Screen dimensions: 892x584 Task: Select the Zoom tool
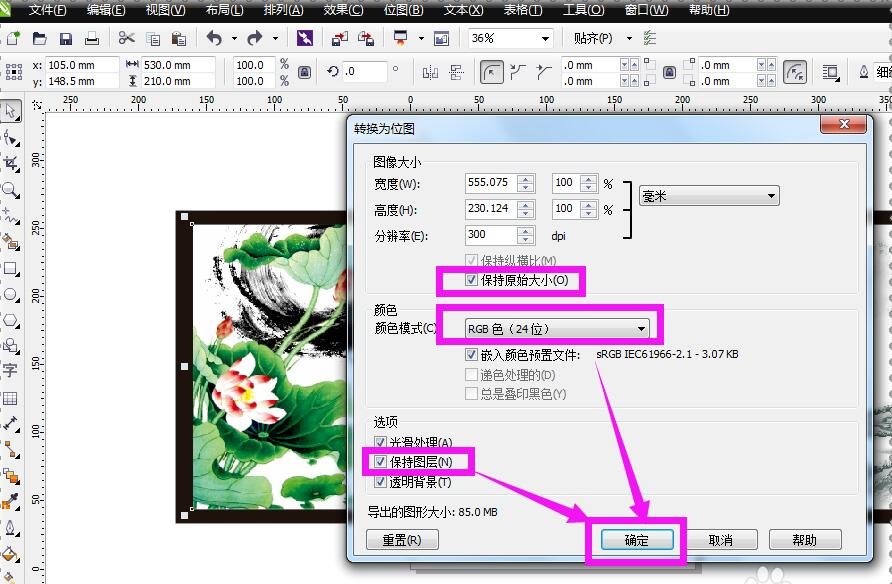(x=12, y=190)
